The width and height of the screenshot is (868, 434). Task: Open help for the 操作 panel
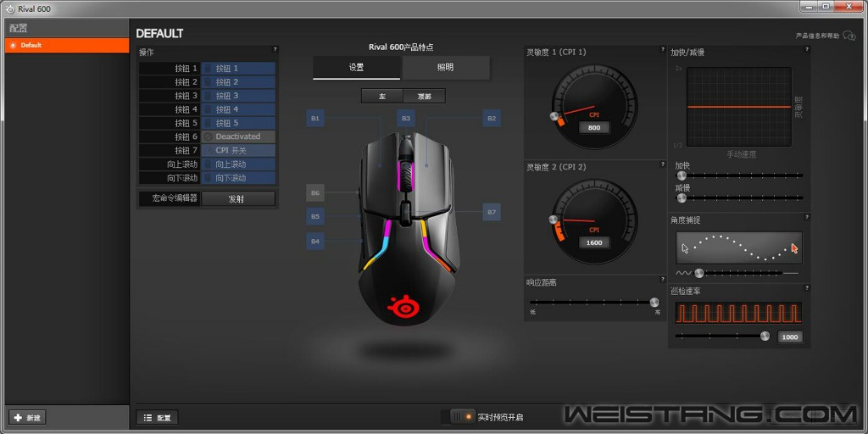tap(275, 49)
